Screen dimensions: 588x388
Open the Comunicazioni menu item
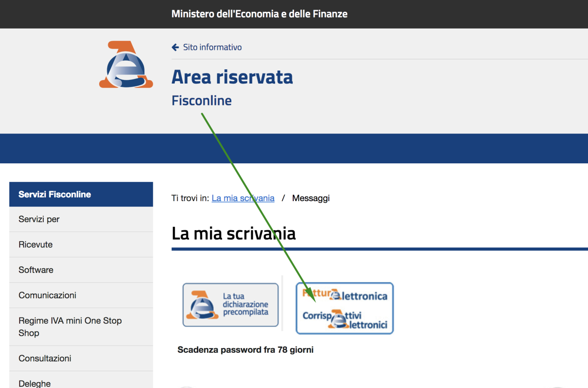click(x=81, y=295)
